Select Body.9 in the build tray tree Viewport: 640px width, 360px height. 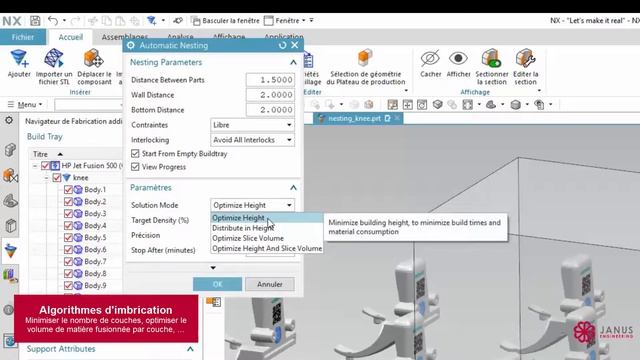coord(95,285)
